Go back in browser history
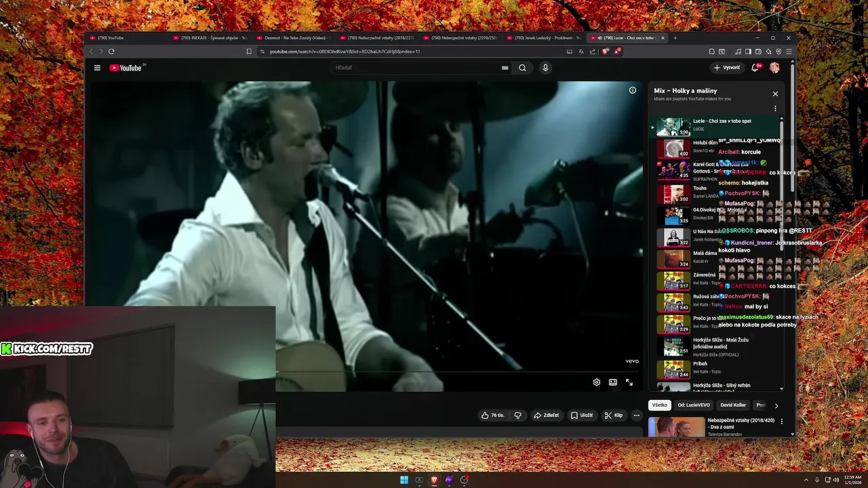The width and height of the screenshot is (868, 488). (91, 52)
